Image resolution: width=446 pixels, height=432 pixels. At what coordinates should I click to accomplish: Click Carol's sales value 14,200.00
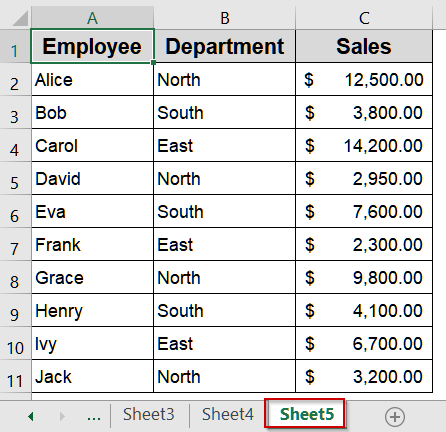coord(364,145)
